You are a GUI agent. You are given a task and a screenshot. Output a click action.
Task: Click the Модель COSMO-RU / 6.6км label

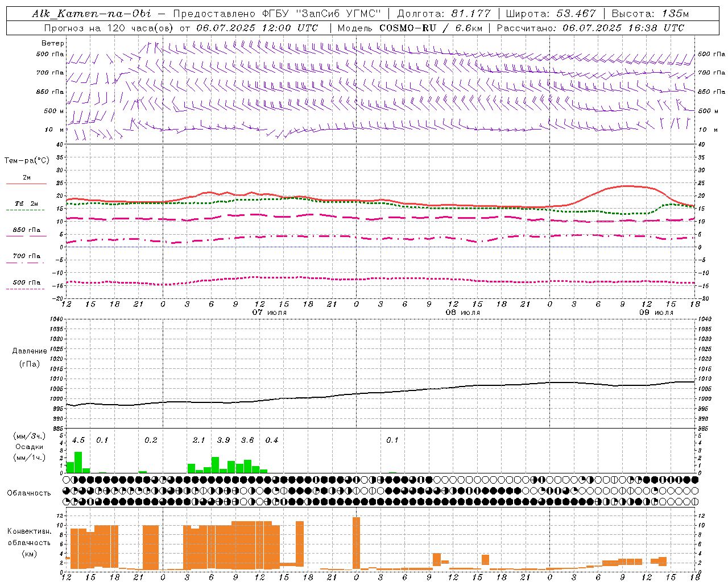point(409,28)
